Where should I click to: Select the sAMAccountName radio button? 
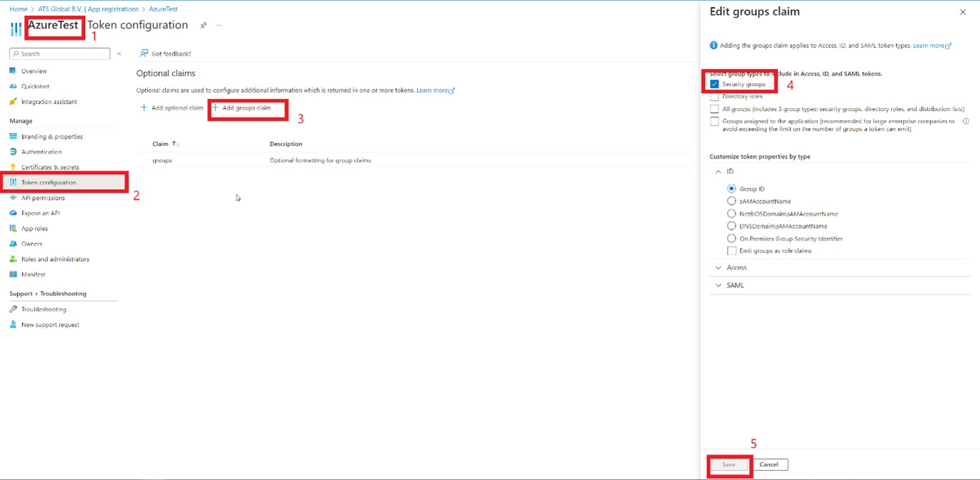point(732,201)
